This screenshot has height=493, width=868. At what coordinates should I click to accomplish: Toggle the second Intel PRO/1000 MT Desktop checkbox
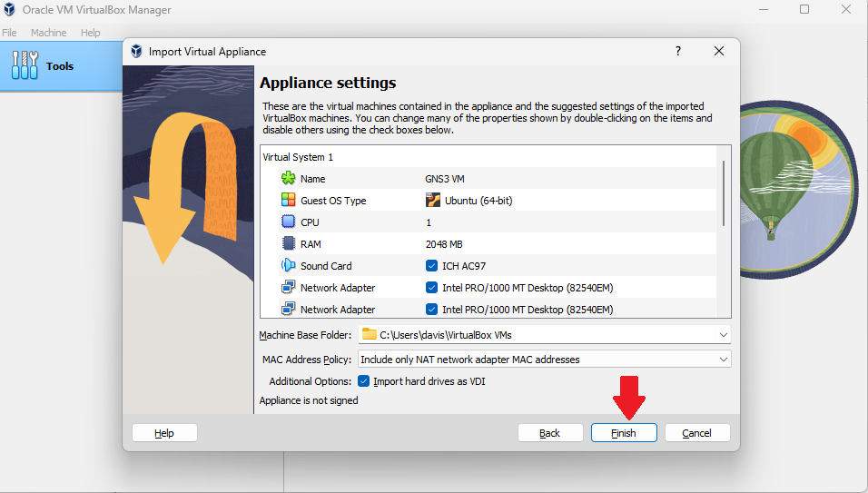coord(432,310)
